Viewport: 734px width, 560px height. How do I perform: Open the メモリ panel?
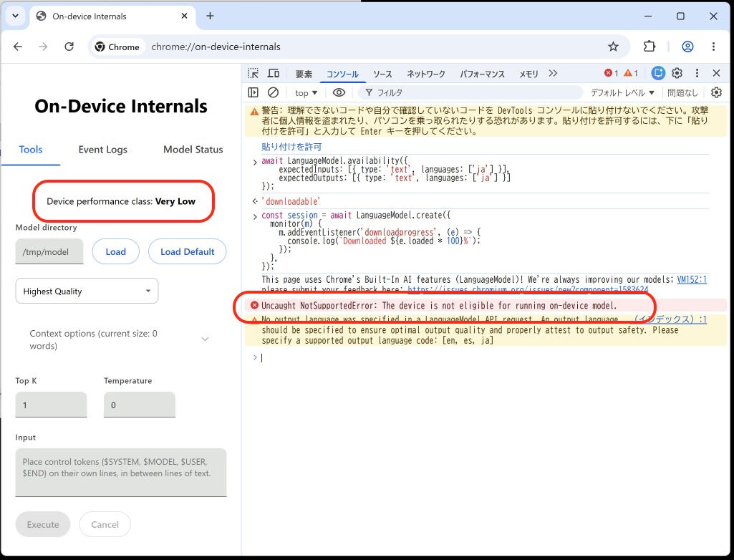coord(528,74)
